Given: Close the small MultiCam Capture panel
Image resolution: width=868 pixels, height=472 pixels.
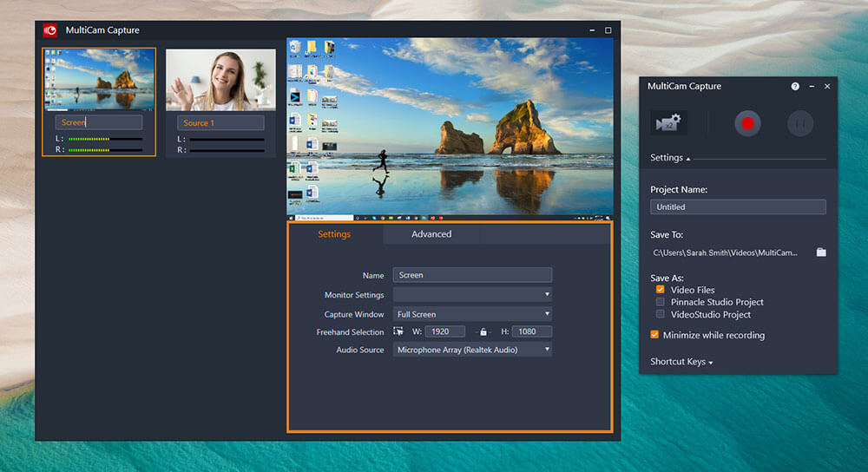Looking at the screenshot, I should (827, 86).
